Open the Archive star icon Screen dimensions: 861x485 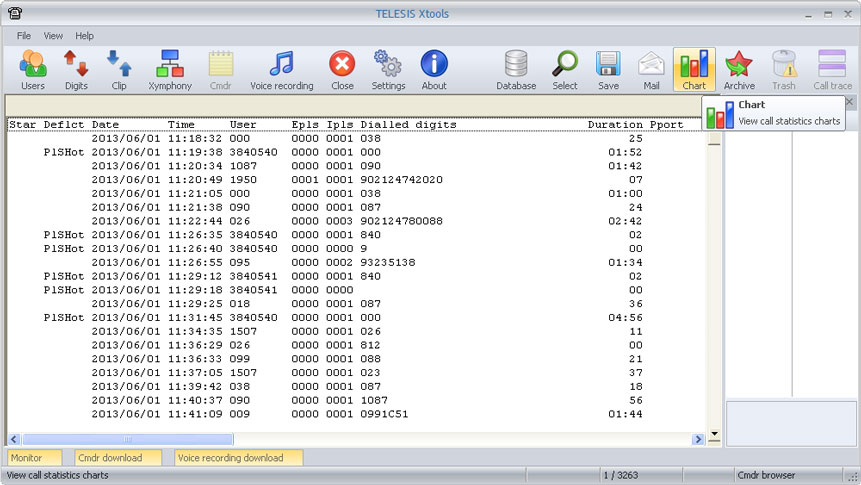[739, 65]
